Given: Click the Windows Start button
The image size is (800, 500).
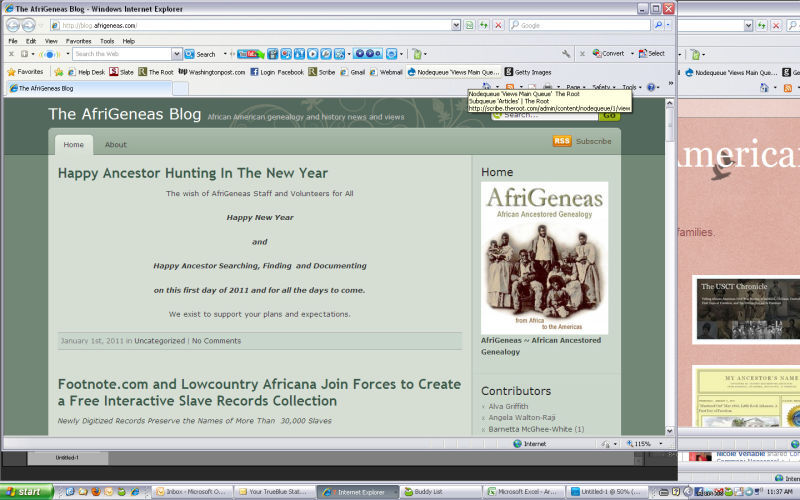Looking at the screenshot, I should (x=25, y=492).
